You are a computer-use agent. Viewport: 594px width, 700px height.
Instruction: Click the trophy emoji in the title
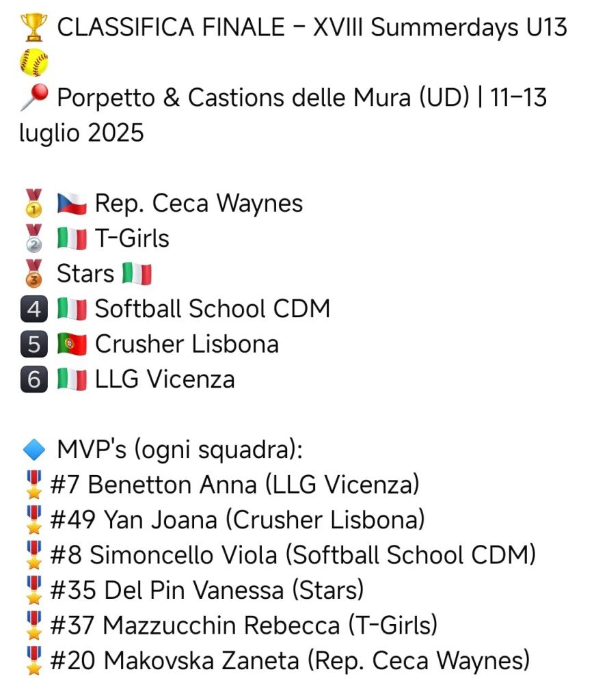coord(33,27)
